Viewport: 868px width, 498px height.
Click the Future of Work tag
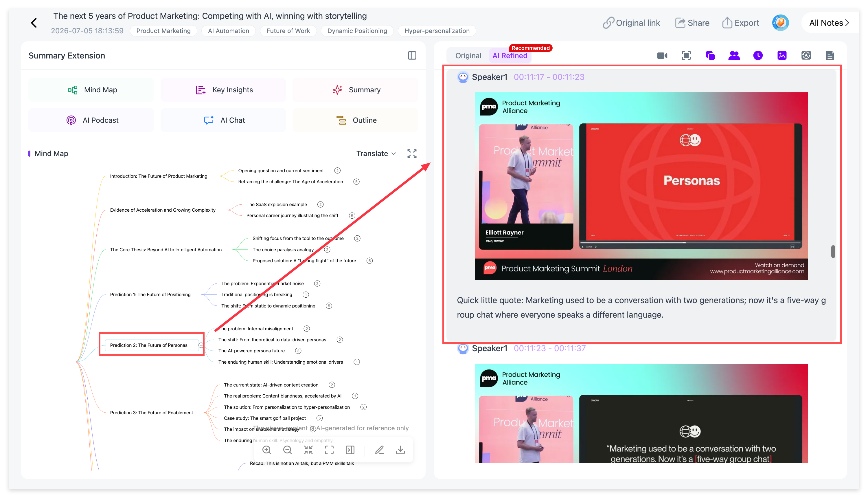[x=288, y=31]
